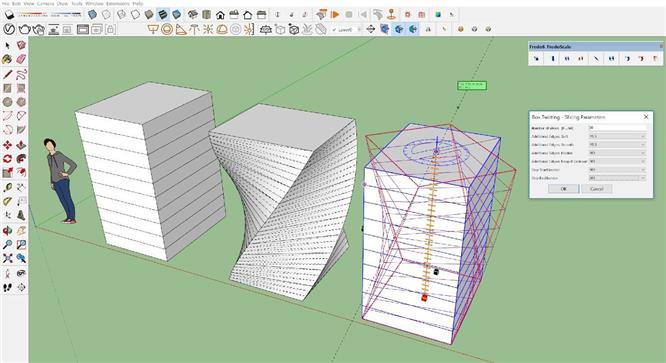Toggle X-Ray face style
Viewport: 666px width, 363px height.
(x=92, y=15)
